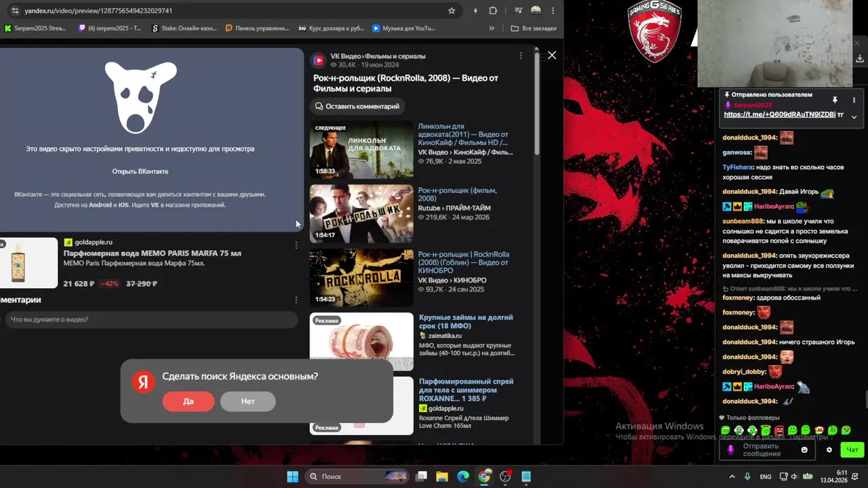Open Крупные займы на долгий срок ad
This screenshot has height=488, width=868.
click(466, 321)
